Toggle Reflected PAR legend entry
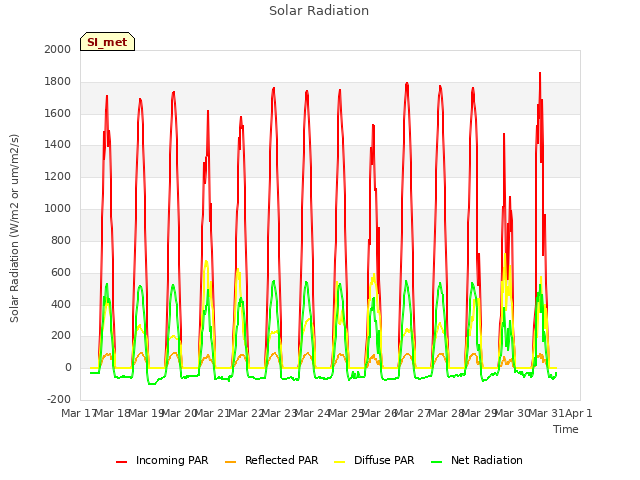This screenshot has width=640, height=480. 271,460
